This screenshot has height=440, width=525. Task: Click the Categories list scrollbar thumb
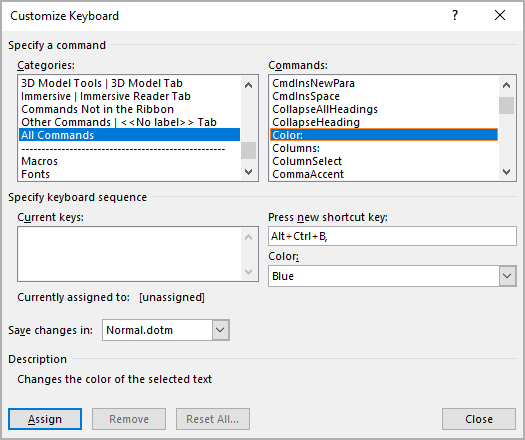248,150
